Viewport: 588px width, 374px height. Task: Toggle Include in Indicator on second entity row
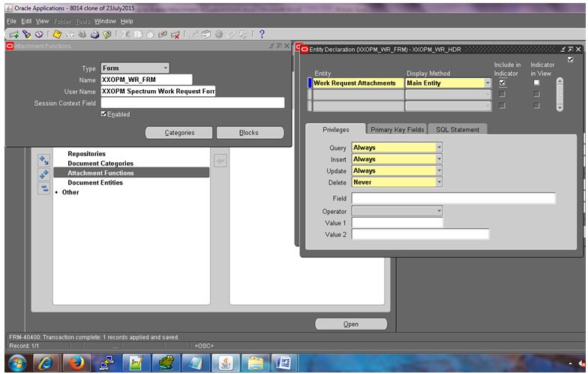click(502, 94)
